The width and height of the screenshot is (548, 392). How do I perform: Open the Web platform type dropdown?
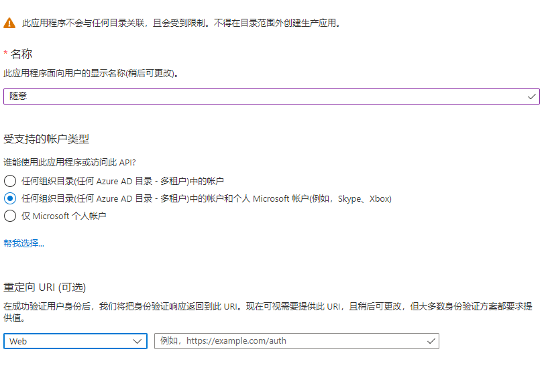[x=74, y=341]
